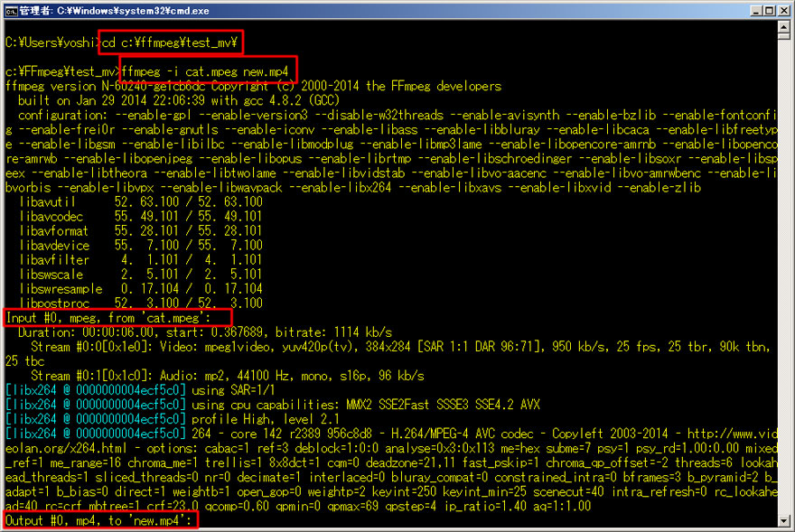795x532 pixels.
Task: Click the 'Duration: 00:00:06.00' line
Action: [x=205, y=332]
